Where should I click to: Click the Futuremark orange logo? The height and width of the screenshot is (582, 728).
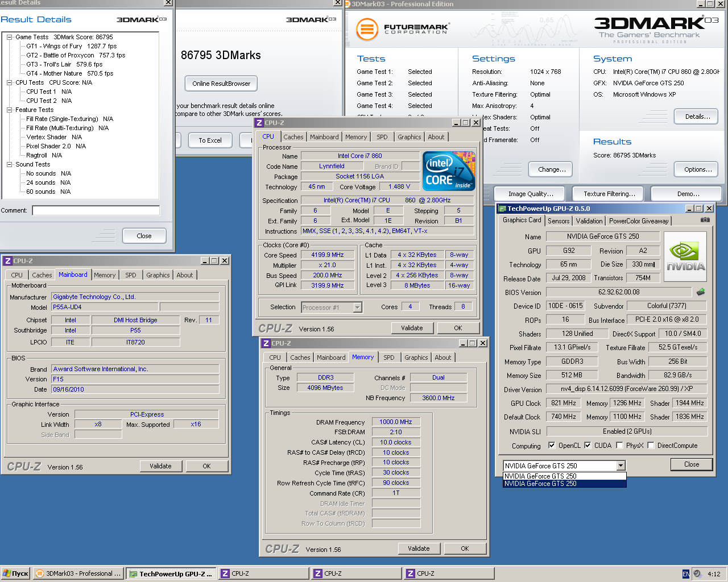tap(367, 28)
